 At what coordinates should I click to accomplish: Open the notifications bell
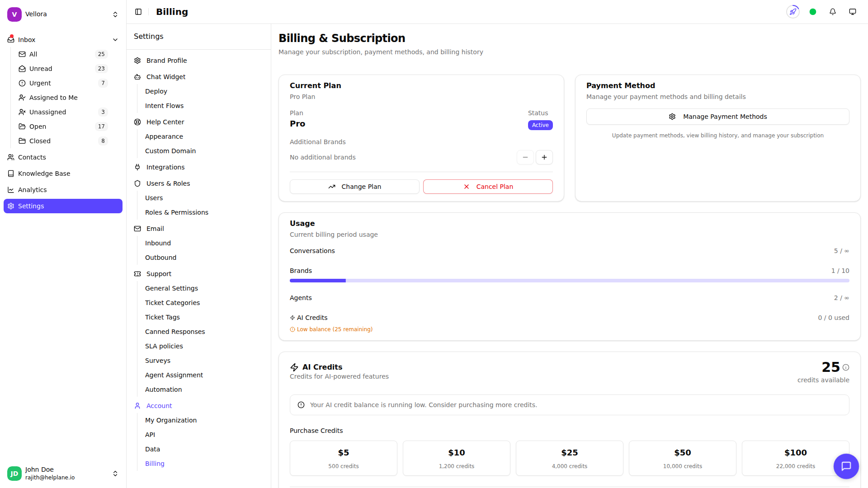click(833, 12)
